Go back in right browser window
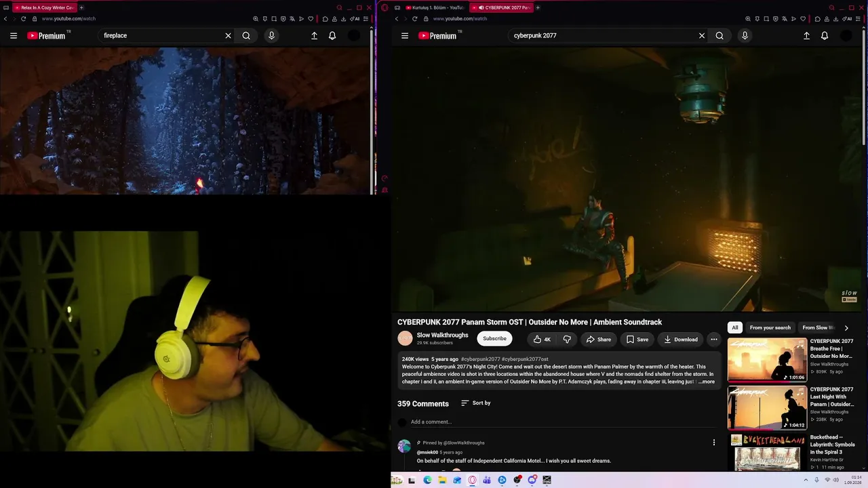The image size is (868, 488). (397, 19)
